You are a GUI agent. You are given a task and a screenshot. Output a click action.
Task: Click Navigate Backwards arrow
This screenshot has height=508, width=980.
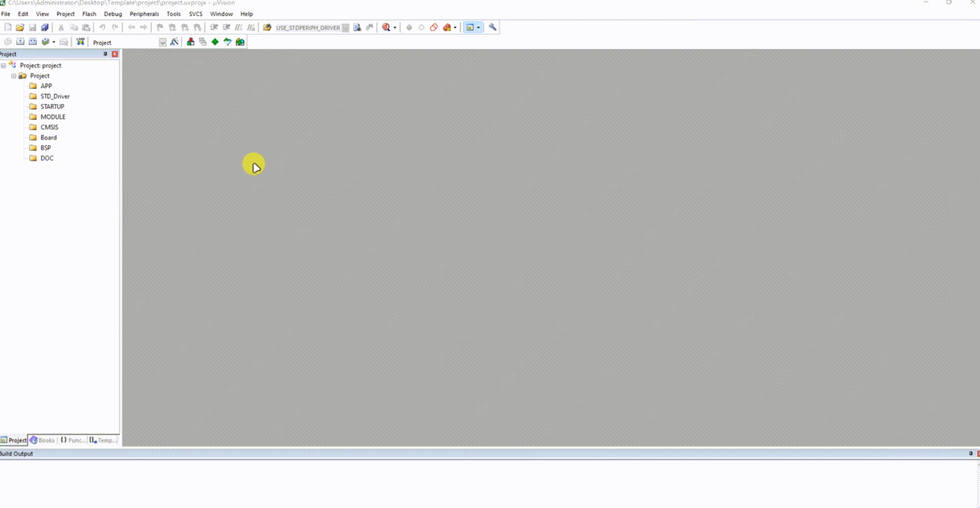pos(131,27)
